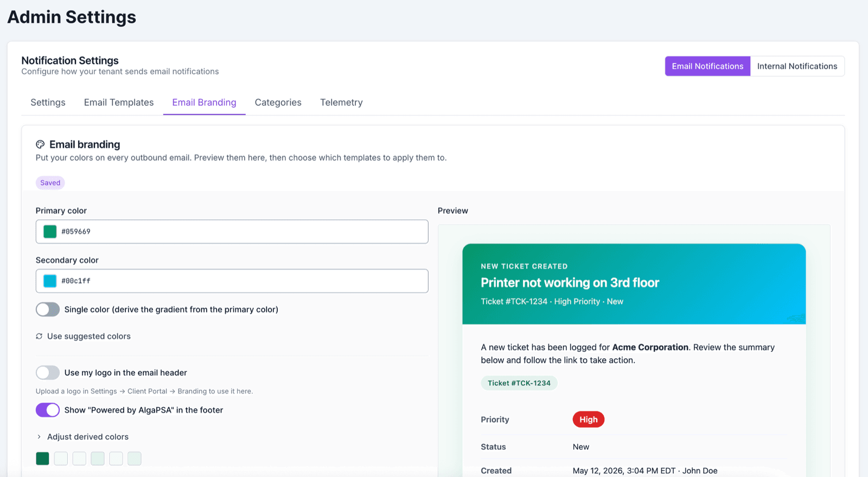The width and height of the screenshot is (868, 477).
Task: Click the Ticket #TCK-1234 pill in preview
Action: 519,383
